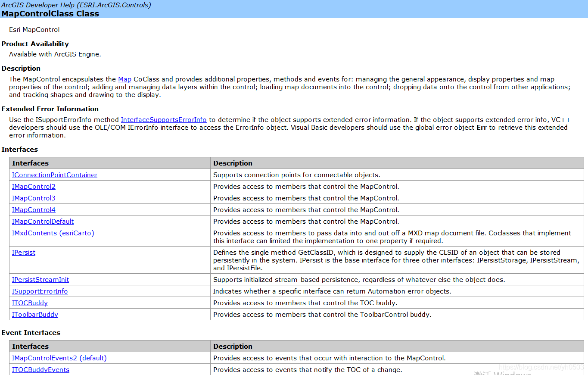Click the IMapControlEvents2 (default) link

click(x=59, y=358)
